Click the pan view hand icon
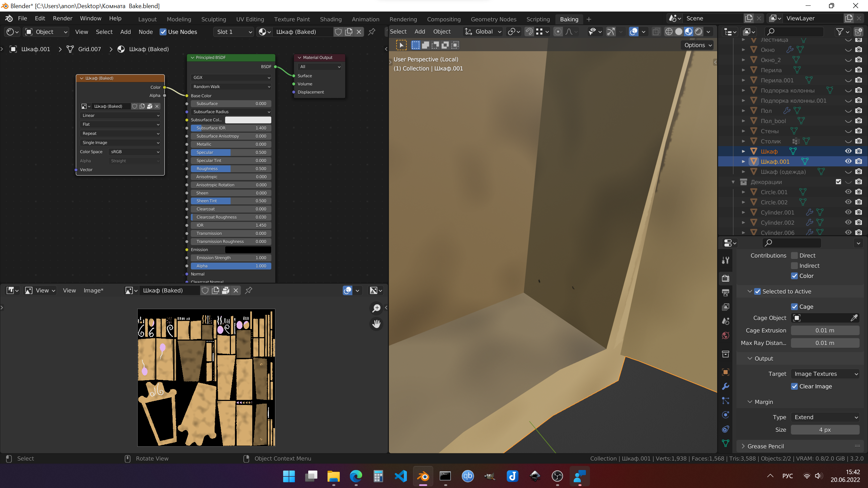 click(376, 324)
